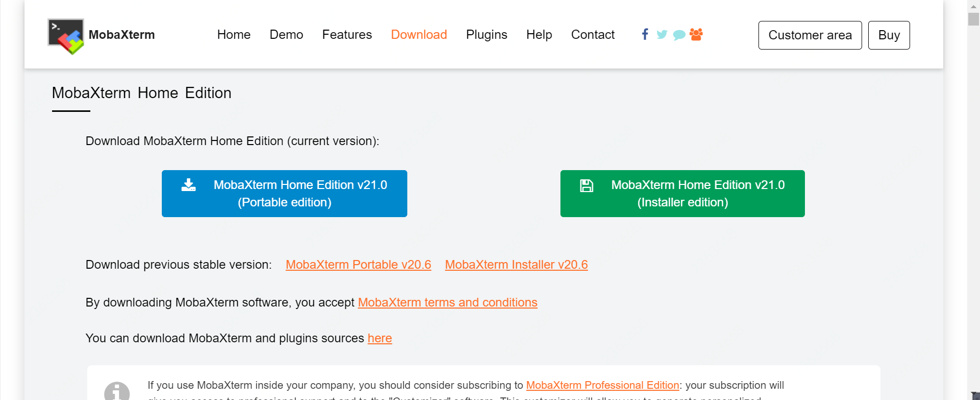Go to the Home menu item

click(234, 35)
